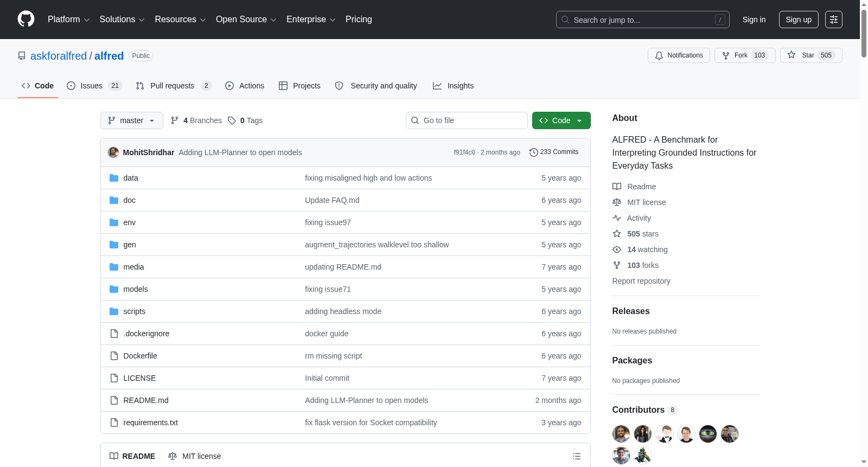Switch to the Security and quality tab
This screenshot has height=467, width=868.
coord(376,86)
